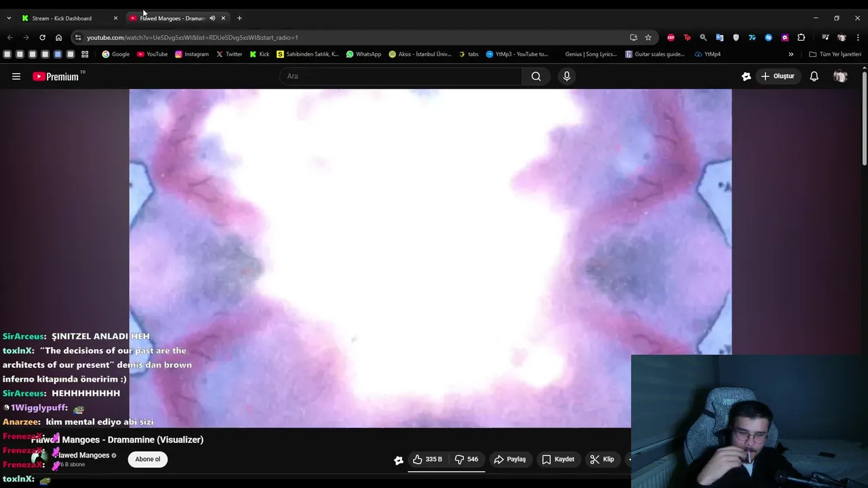Open the tabs bookmark
Screen dimensions: 868x488
(469, 54)
